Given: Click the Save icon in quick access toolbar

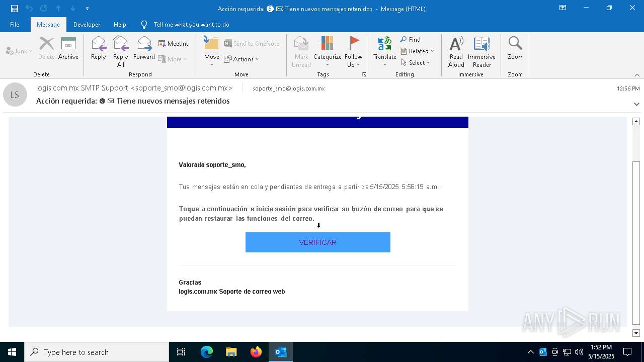Looking at the screenshot, I should 15,9.
